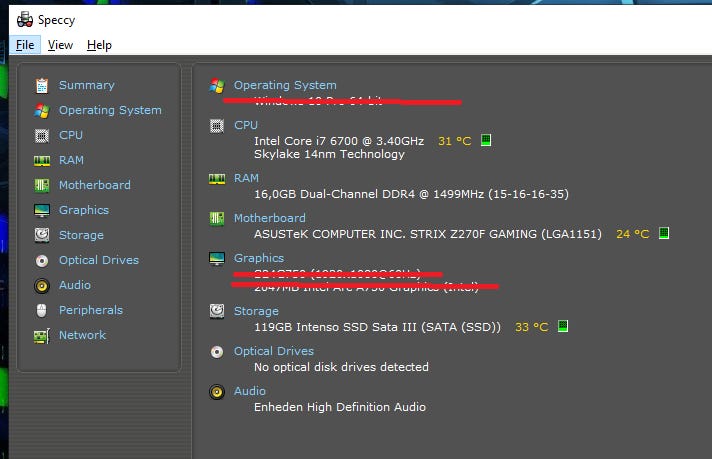Select Motherboard icon in sidebar

tap(42, 185)
